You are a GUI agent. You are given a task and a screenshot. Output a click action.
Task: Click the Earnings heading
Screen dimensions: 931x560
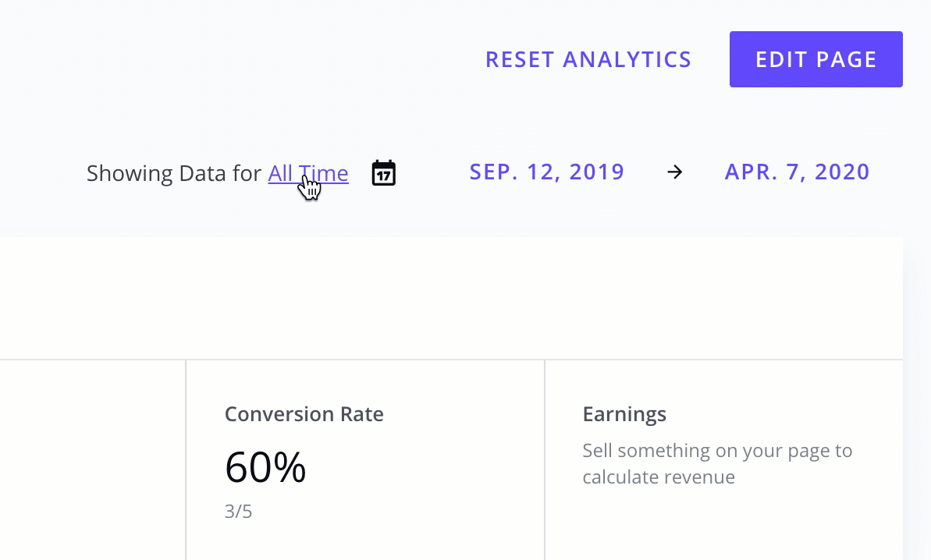coord(624,414)
